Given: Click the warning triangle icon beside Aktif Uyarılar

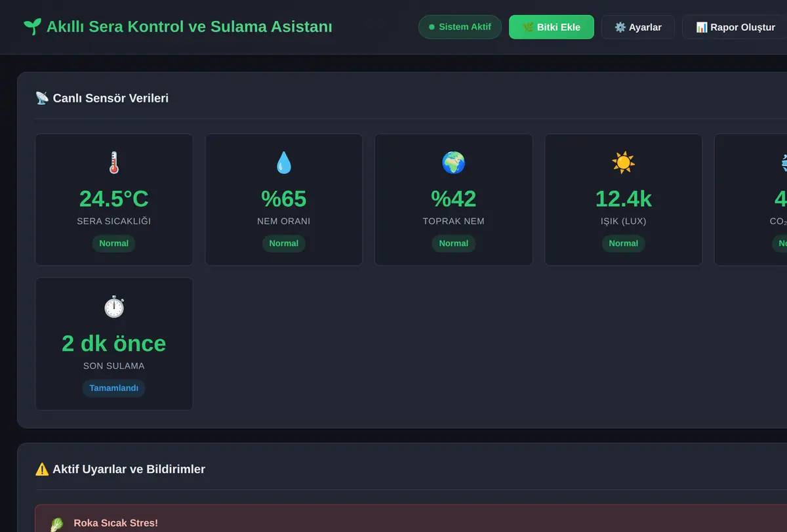Looking at the screenshot, I should [42, 469].
